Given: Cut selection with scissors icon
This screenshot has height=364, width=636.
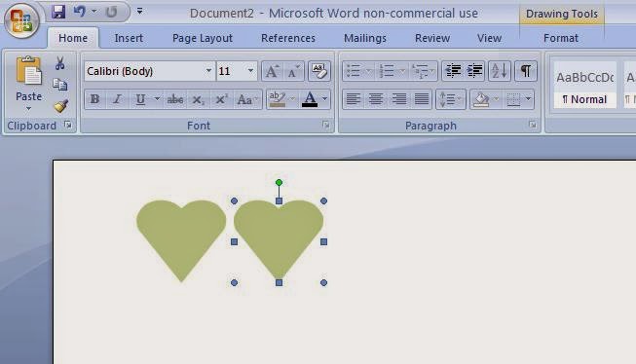Looking at the screenshot, I should pyautogui.click(x=60, y=63).
